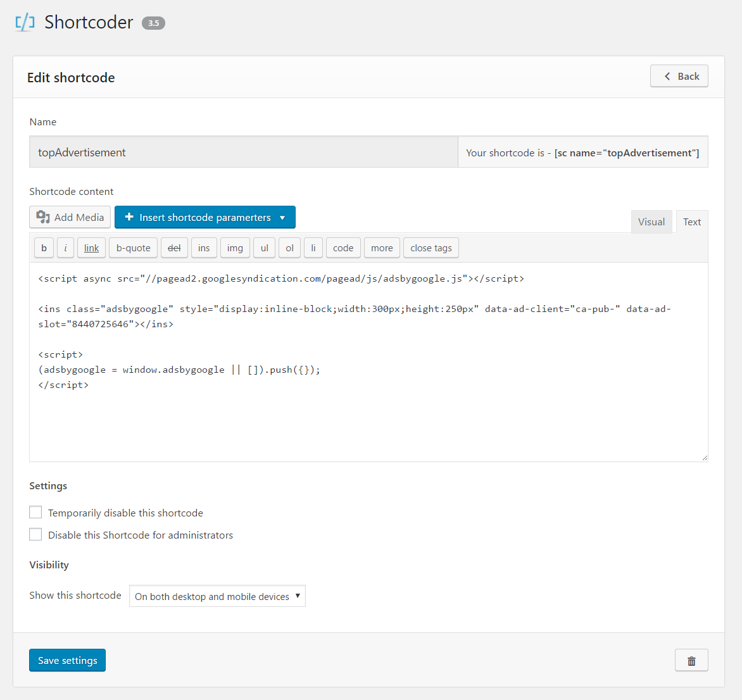Click the img quicktag button

(235, 248)
